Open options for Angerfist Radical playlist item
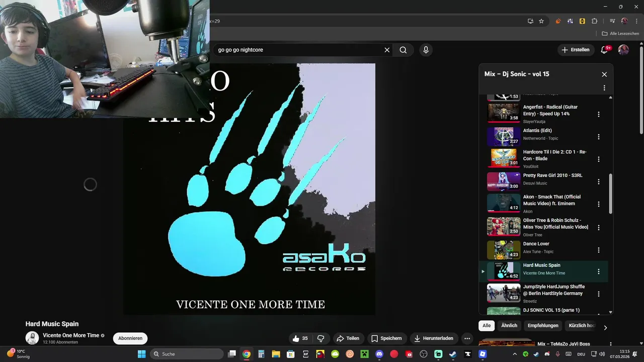The height and width of the screenshot is (362, 644). tap(599, 114)
